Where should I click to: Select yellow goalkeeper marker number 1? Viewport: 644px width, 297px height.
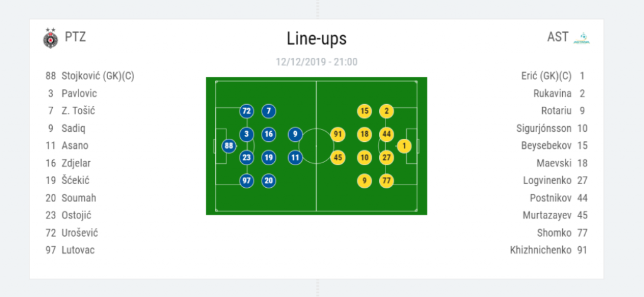(404, 146)
